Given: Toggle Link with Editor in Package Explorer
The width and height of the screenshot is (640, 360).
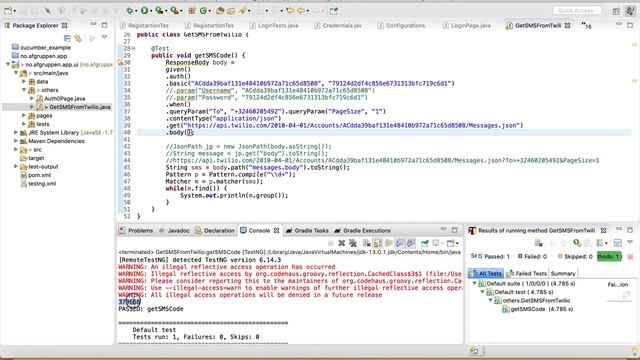Looking at the screenshot, I should [78, 38].
